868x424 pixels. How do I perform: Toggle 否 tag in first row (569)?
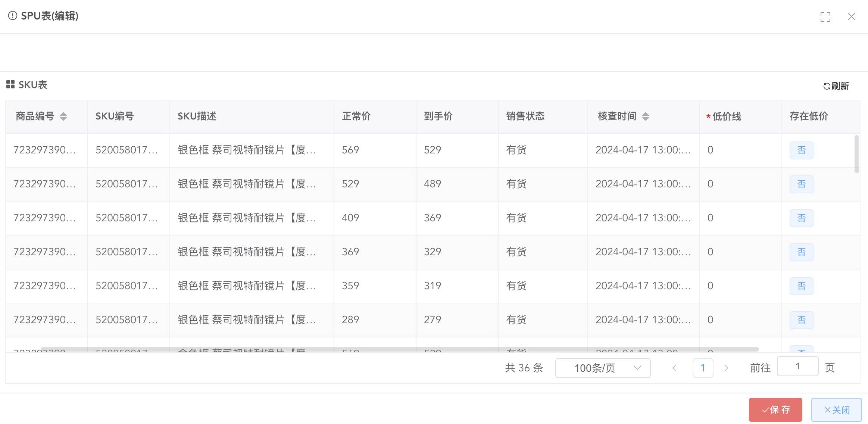(801, 150)
